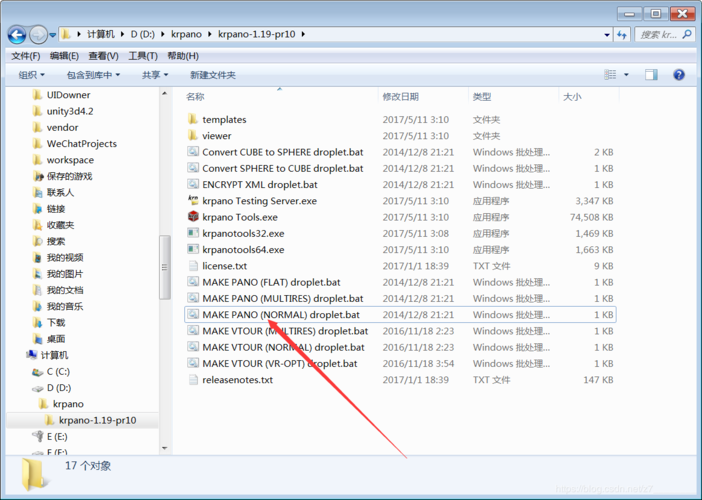Click 新建文件夹 button
702x500 pixels.
[213, 75]
